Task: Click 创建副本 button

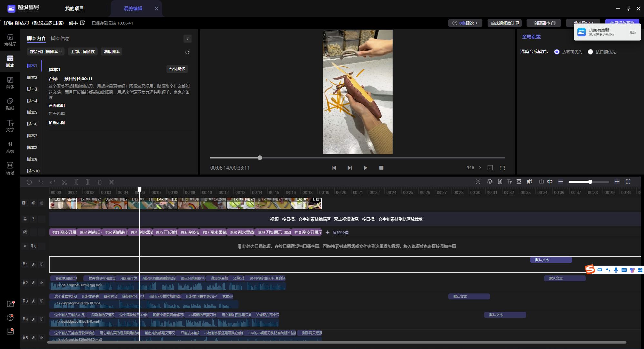Action: point(544,23)
